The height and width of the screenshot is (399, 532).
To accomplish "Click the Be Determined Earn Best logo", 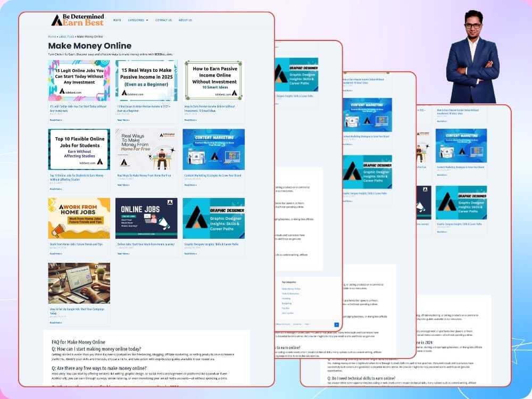I will tap(77, 20).
